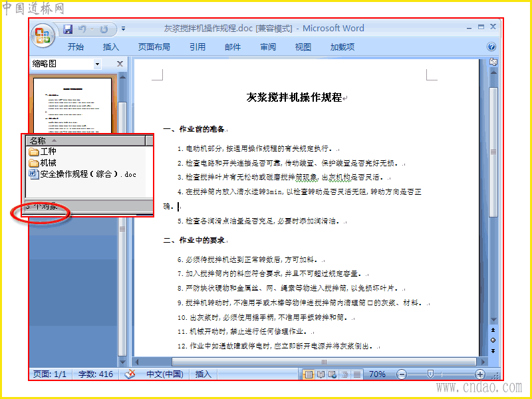Click the Office button logo
Screen dimensions: 532x399
click(x=43, y=36)
